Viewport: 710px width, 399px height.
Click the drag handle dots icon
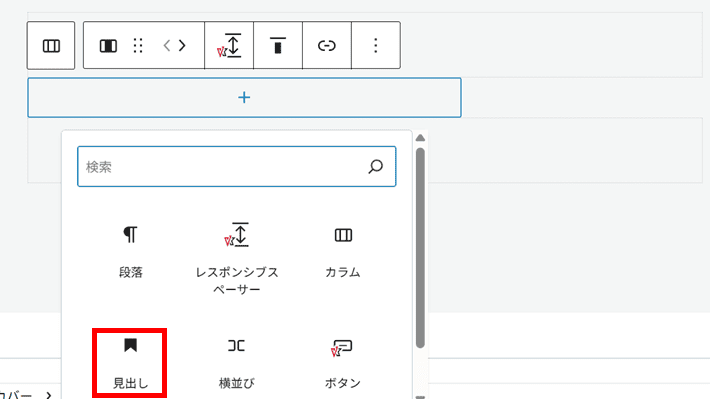click(138, 46)
